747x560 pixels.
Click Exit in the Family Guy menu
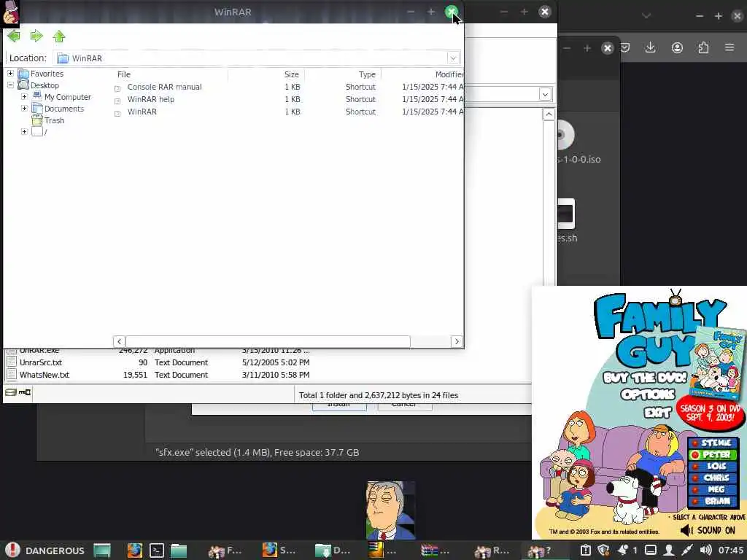click(657, 412)
